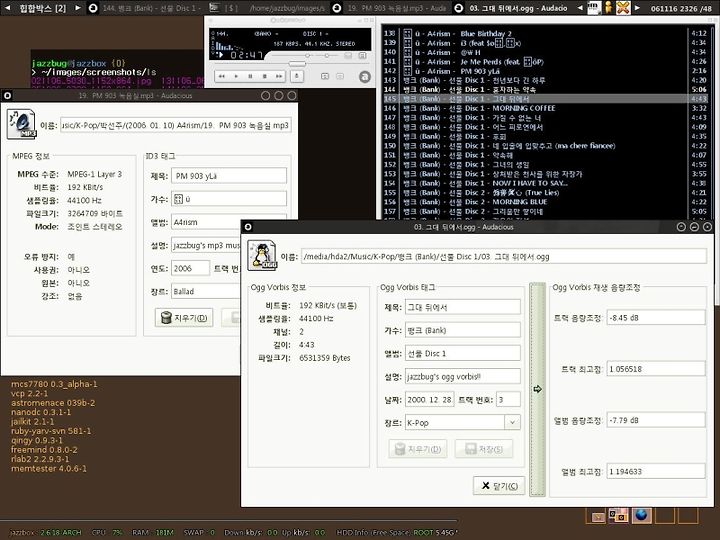Click the blue globe dock icon
Screen dimensions: 720x540
641,515
